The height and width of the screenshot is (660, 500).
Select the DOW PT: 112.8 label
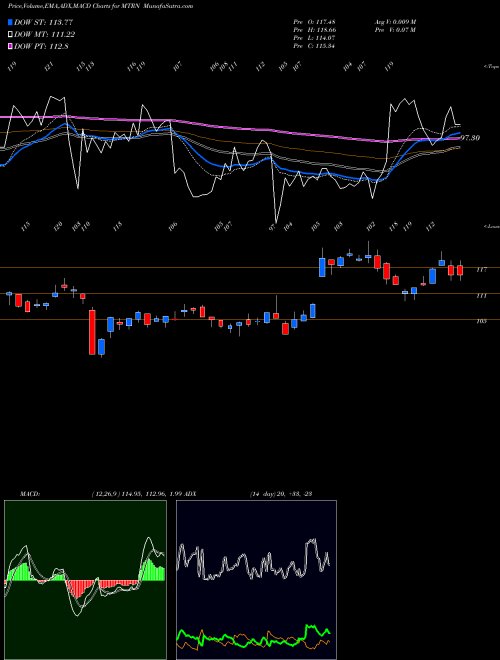pyautogui.click(x=41, y=47)
